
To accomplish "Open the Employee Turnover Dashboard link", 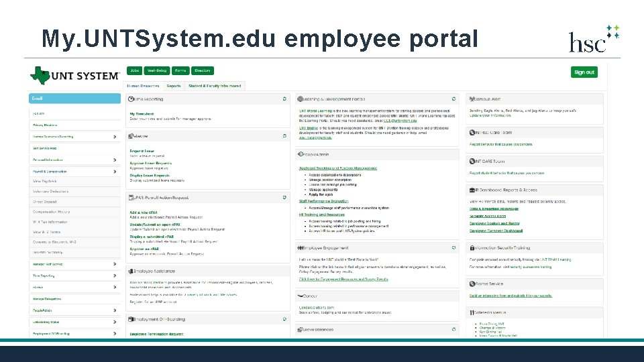I will click(x=496, y=231).
